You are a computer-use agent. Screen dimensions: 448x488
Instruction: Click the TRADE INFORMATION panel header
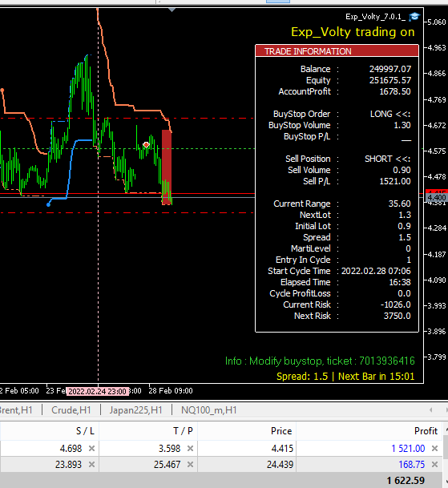click(x=337, y=51)
